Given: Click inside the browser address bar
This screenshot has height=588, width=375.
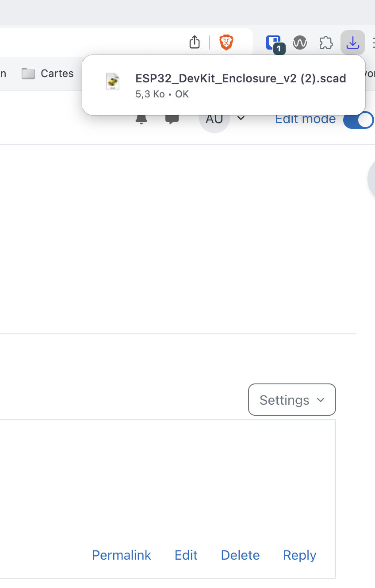Looking at the screenshot, I should [x=88, y=43].
